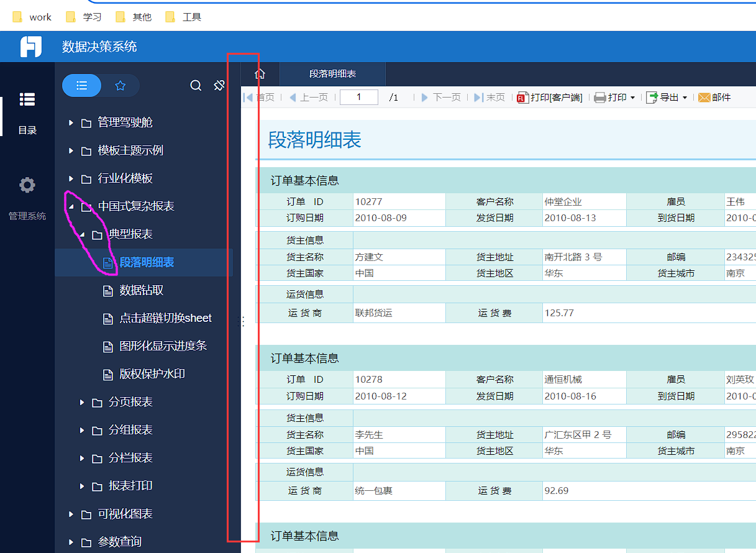Open 目录 directory icon in left rail
This screenshot has width=756, height=553.
[27, 99]
